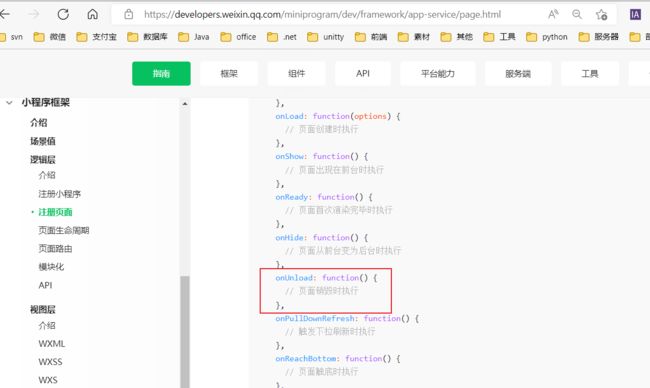
Task: Switch to the 服务端 tab
Action: pyautogui.click(x=518, y=73)
